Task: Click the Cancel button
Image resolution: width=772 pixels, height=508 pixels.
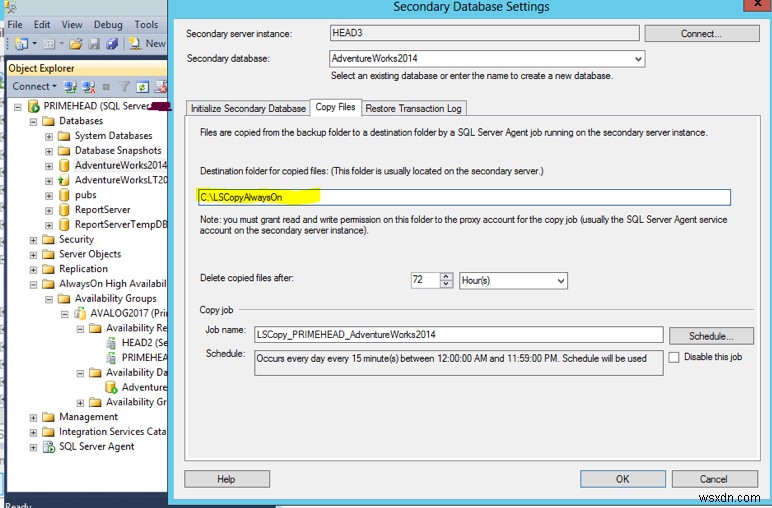Action: (714, 479)
